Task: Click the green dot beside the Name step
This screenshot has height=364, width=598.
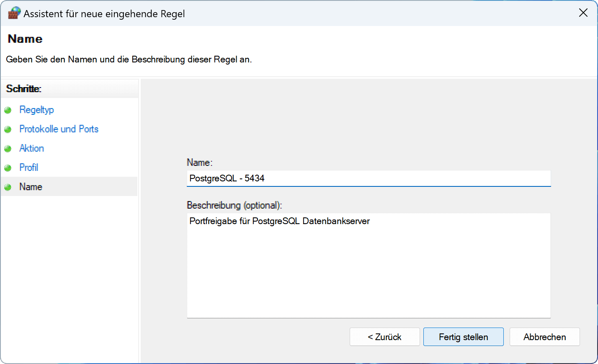Action: click(8, 187)
